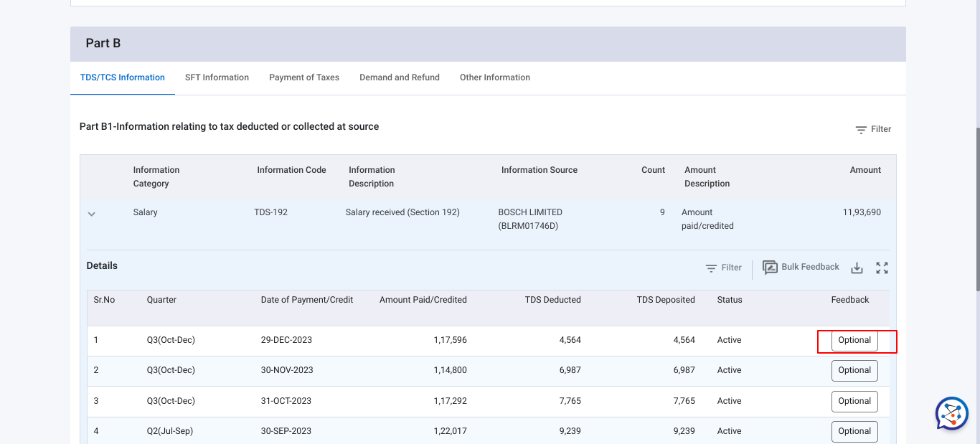Click the TDS Deducted column header
This screenshot has height=444, width=980.
click(x=552, y=300)
